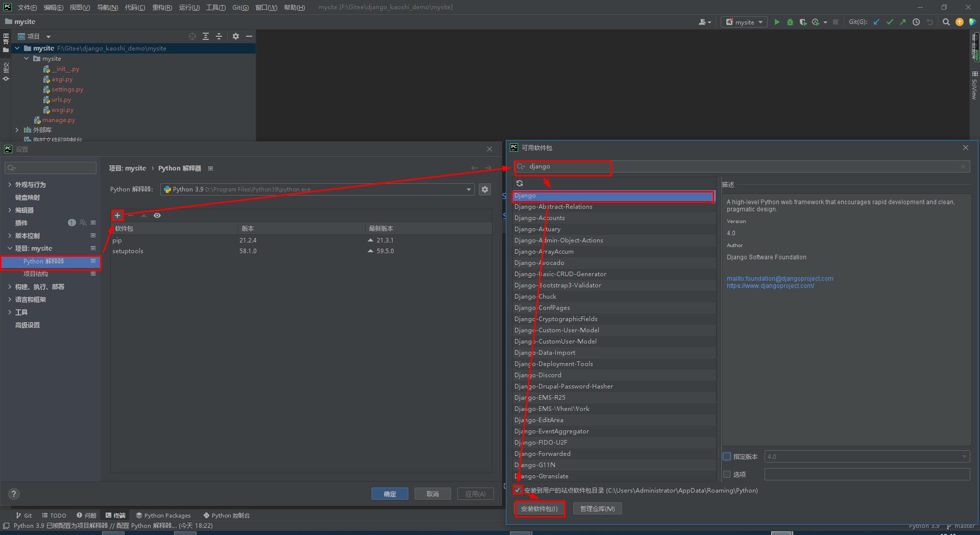Start debugging with the green bug icon
The height and width of the screenshot is (535, 980).
(790, 22)
